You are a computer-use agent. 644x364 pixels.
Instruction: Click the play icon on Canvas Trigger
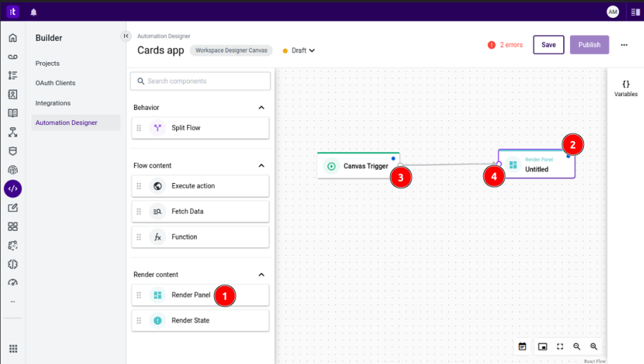[x=331, y=166]
